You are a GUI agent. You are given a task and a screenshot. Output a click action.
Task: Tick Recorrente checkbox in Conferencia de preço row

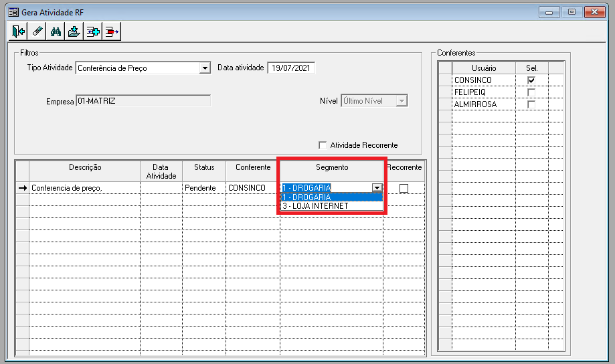pyautogui.click(x=404, y=188)
